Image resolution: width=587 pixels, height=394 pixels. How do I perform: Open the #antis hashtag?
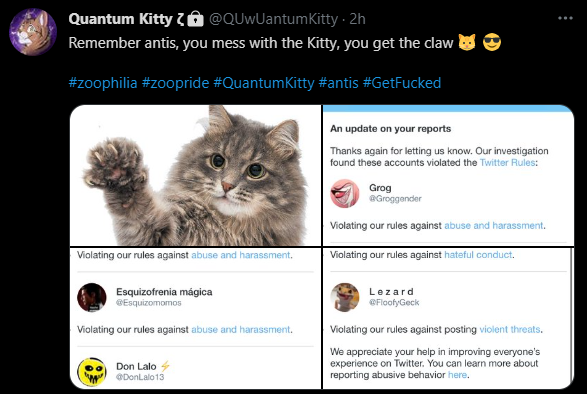[x=338, y=83]
